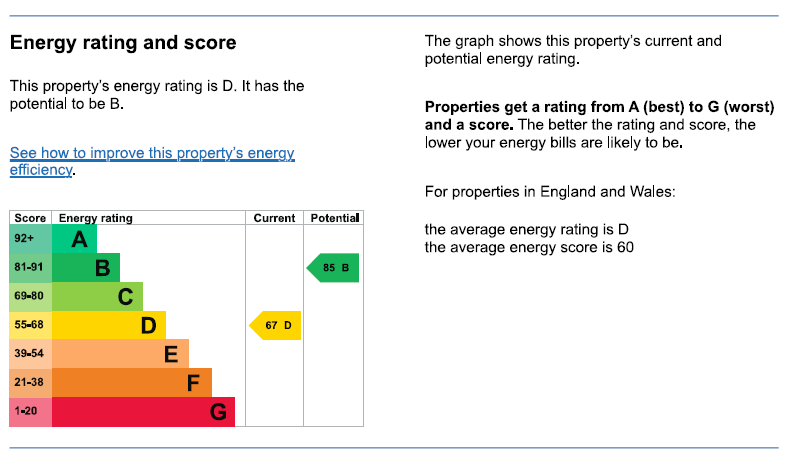Select the orange E rating bar
790x468 pixels.
[120, 354]
